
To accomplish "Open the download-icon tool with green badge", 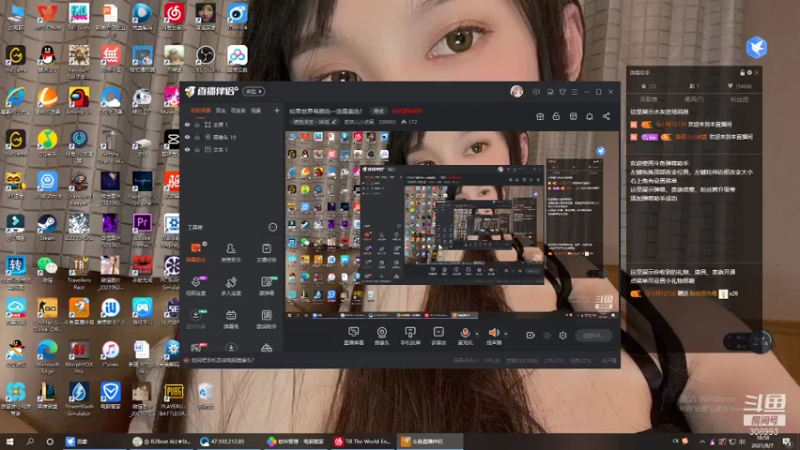I will 196,319.
